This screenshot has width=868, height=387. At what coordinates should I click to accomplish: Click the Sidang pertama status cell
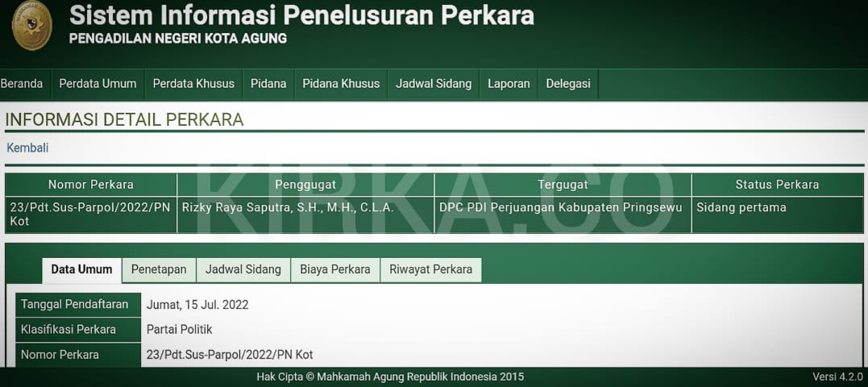click(x=777, y=214)
